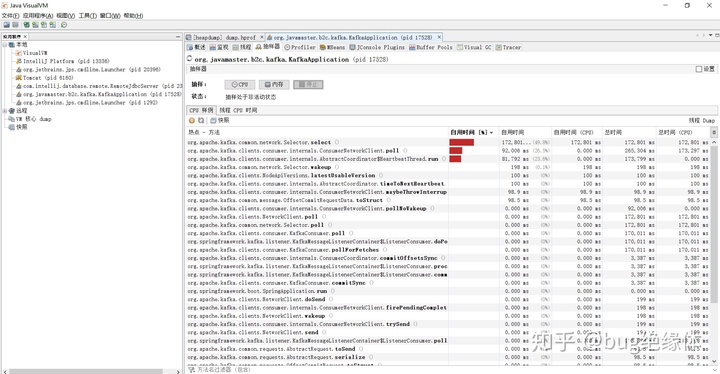Click the refresh icon next to the orange icon
Viewport: 720px width, 374px height.
[201, 120]
